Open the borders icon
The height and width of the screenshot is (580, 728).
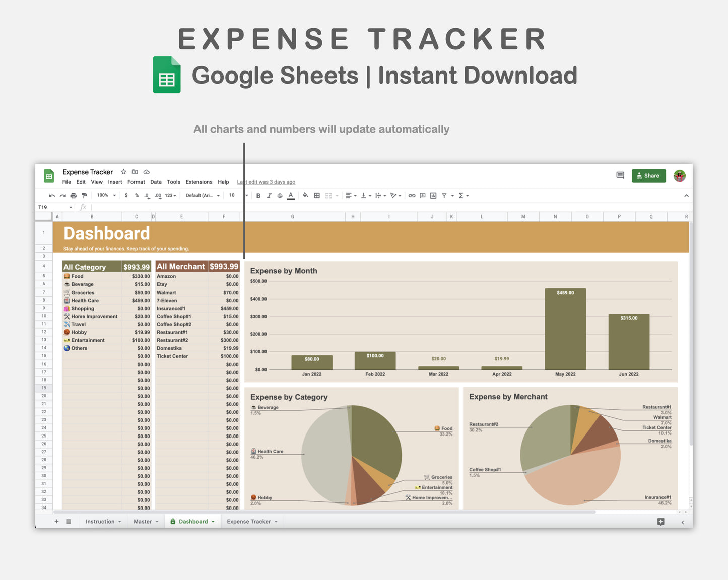pos(316,195)
